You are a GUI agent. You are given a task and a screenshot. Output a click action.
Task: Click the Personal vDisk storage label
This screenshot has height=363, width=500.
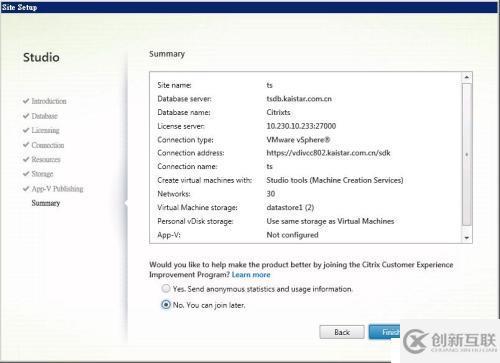pyautogui.click(x=195, y=221)
